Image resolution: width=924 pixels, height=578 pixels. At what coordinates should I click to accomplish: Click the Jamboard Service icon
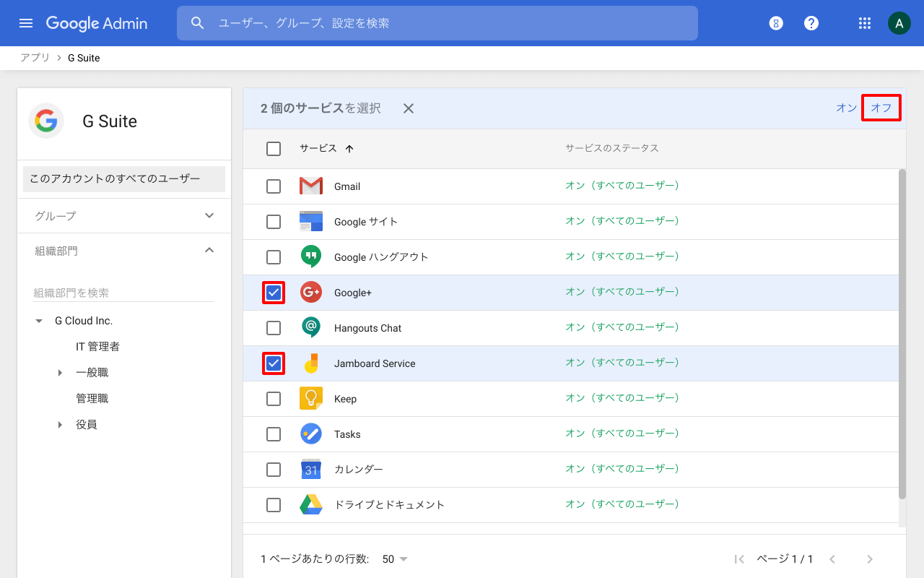click(311, 363)
